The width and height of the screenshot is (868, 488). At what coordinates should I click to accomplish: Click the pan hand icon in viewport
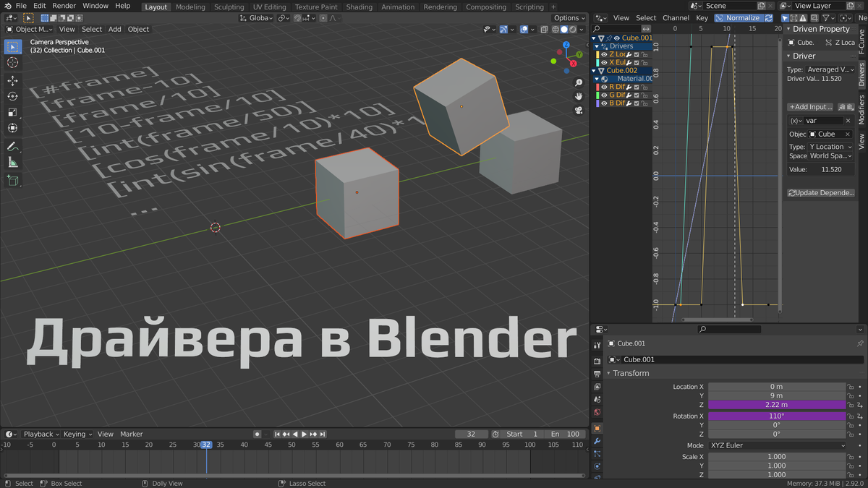pos(579,97)
